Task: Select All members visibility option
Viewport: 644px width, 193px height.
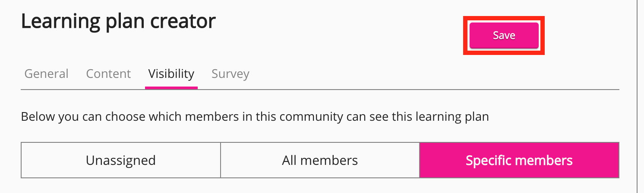Action: pyautogui.click(x=320, y=160)
